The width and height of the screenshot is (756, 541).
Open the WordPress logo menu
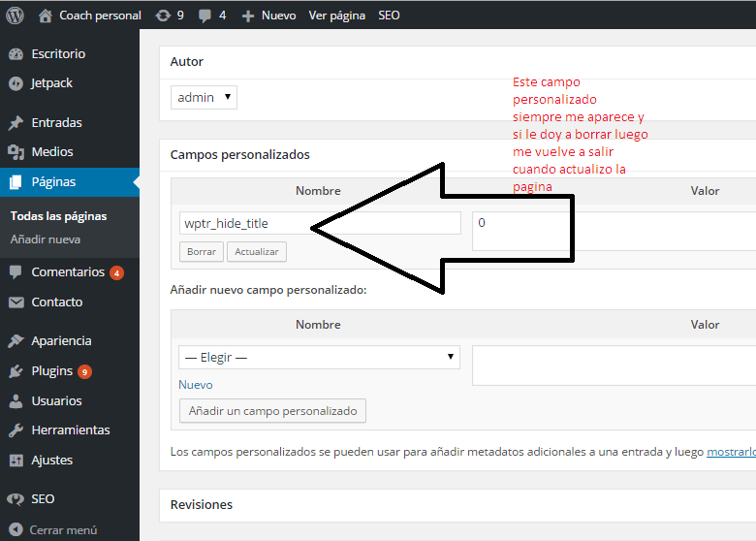[15, 16]
